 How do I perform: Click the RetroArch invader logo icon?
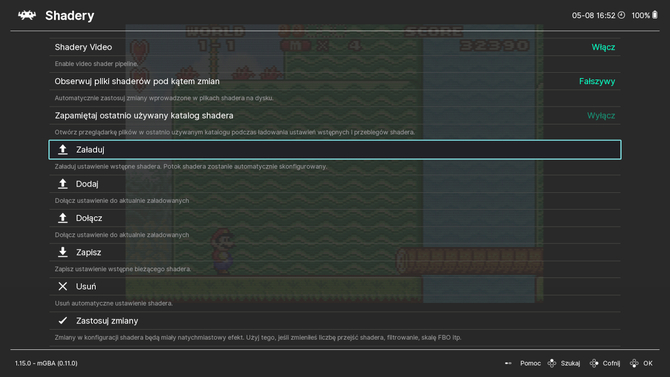27,15
